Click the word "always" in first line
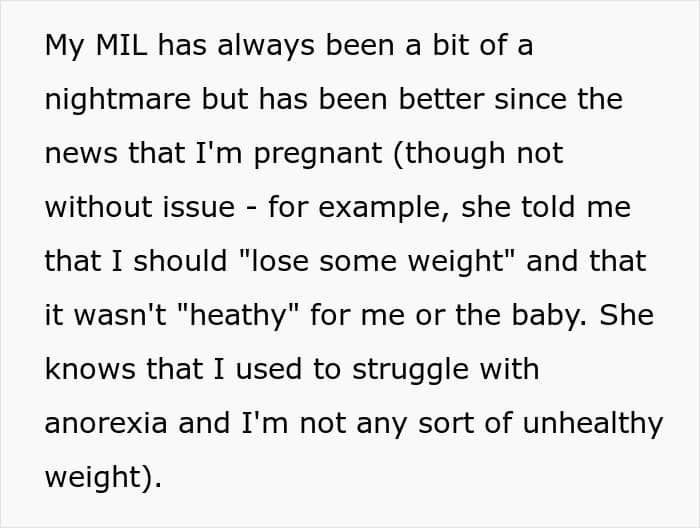 coord(266,45)
